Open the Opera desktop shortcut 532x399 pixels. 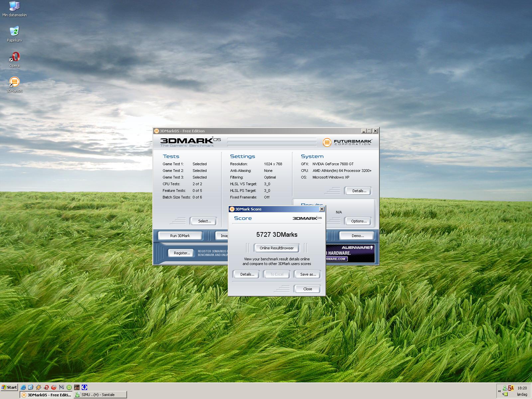click(x=14, y=57)
